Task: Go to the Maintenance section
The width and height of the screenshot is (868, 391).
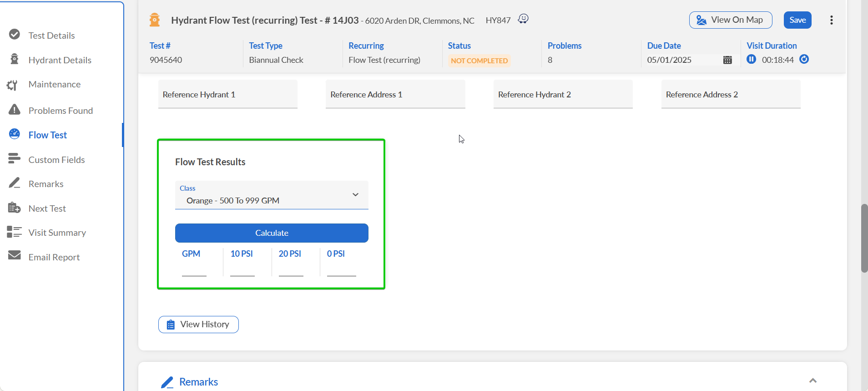Action: point(54,84)
